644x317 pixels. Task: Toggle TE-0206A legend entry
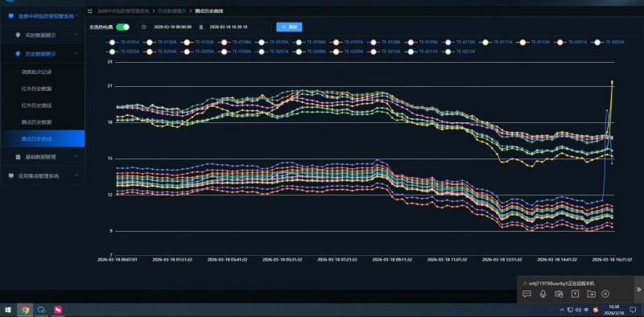pyautogui.click(x=235, y=51)
